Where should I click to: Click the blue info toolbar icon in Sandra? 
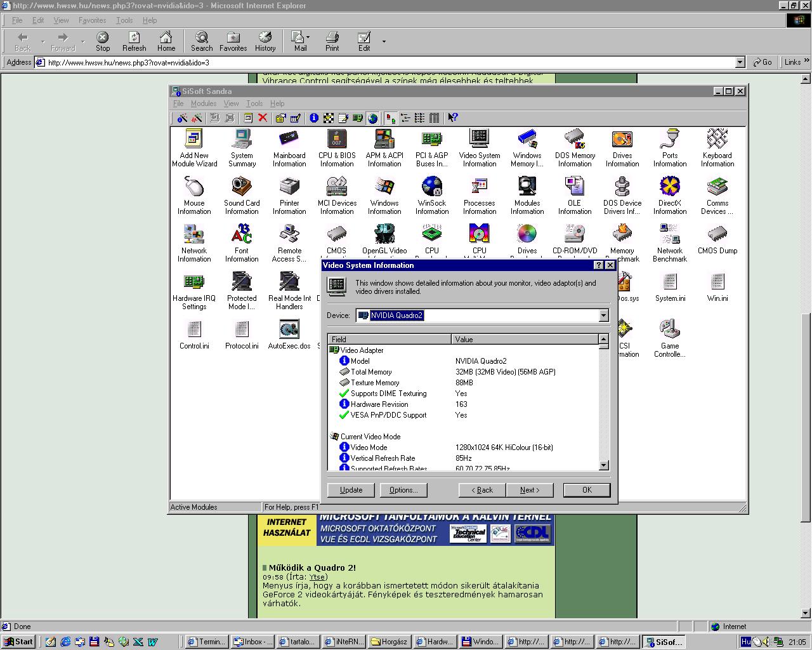[314, 117]
